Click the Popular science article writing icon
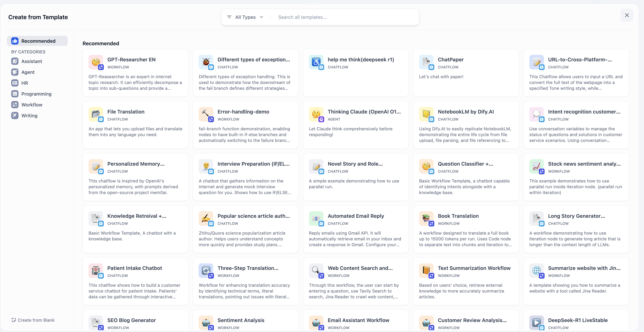The width and height of the screenshot is (644, 332). click(x=206, y=218)
